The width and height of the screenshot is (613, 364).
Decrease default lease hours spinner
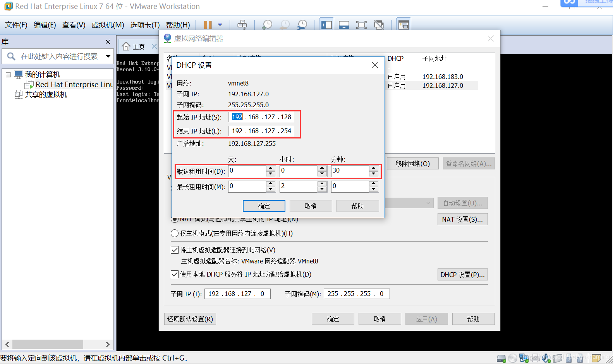322,173
